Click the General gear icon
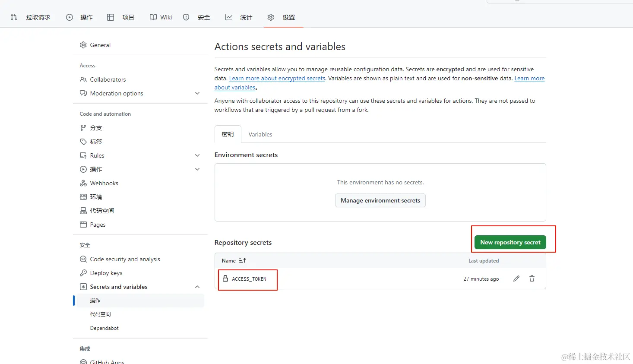The height and width of the screenshot is (364, 633). (x=83, y=45)
